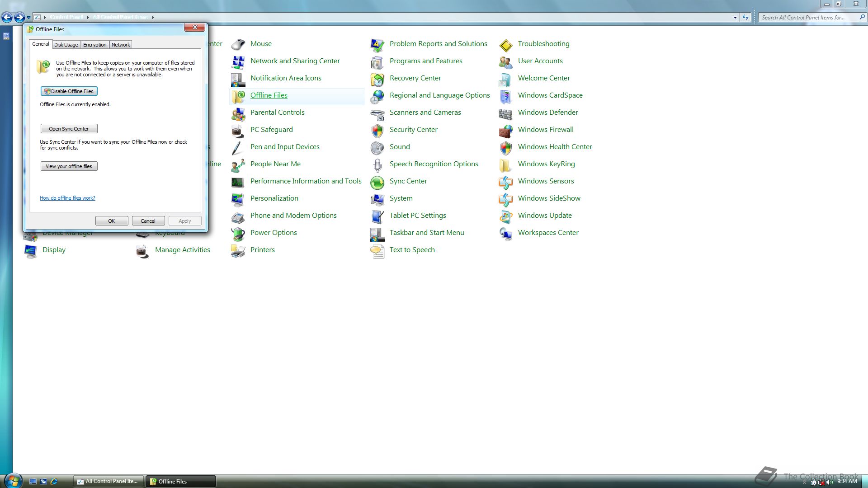Click the Offline Files taskbar button
The image size is (868, 488).
click(181, 481)
